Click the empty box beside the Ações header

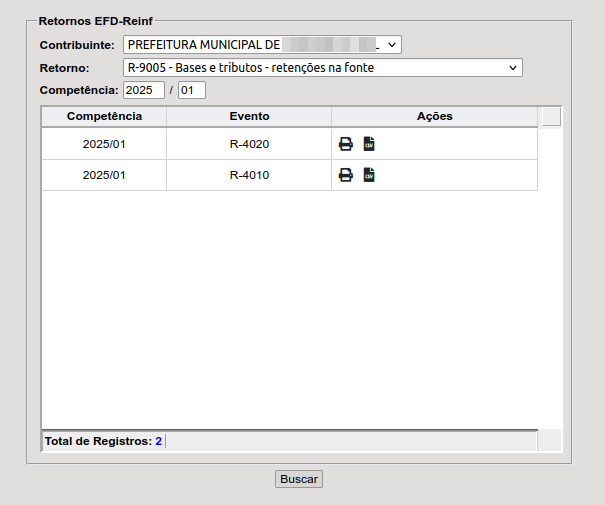pyautogui.click(x=551, y=117)
